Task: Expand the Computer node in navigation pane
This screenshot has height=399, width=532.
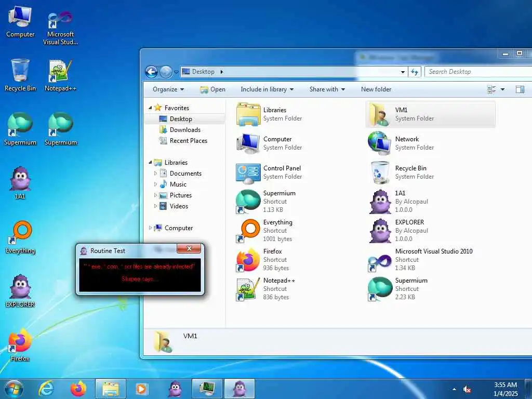Action: pyautogui.click(x=150, y=228)
